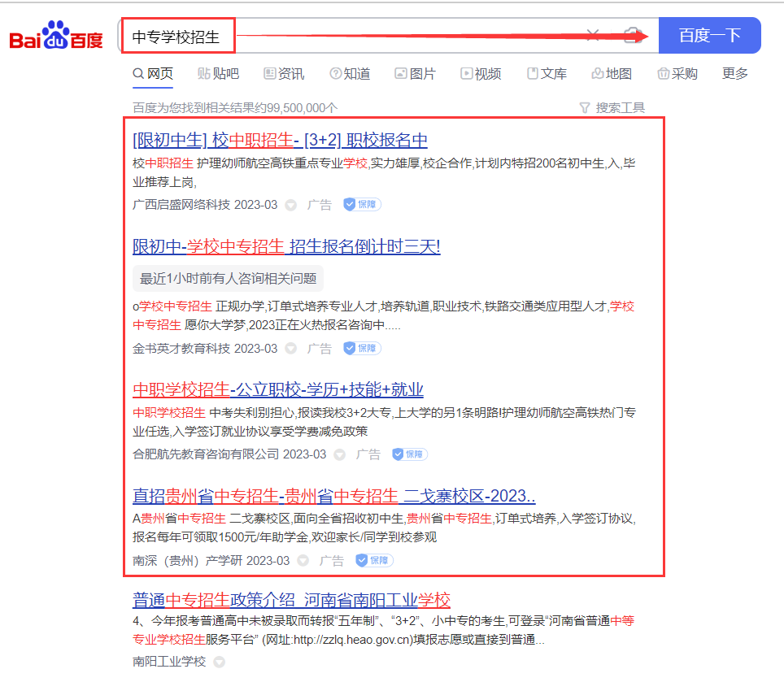Open the 普通中专招生政策介绍 result link
The height and width of the screenshot is (682, 784).
coord(291,601)
